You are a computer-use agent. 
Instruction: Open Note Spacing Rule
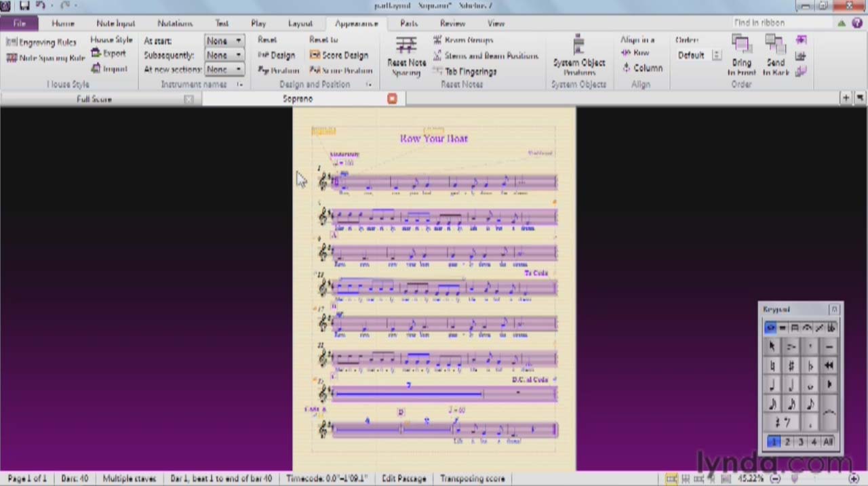(x=45, y=58)
